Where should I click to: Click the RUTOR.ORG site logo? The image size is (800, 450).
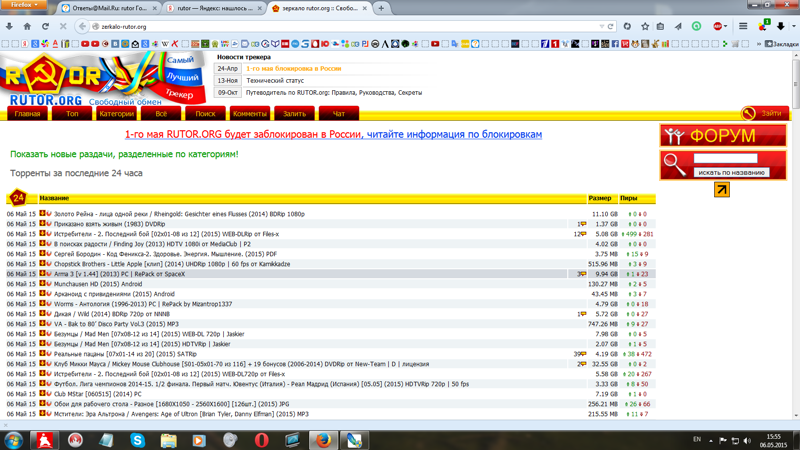[x=105, y=79]
